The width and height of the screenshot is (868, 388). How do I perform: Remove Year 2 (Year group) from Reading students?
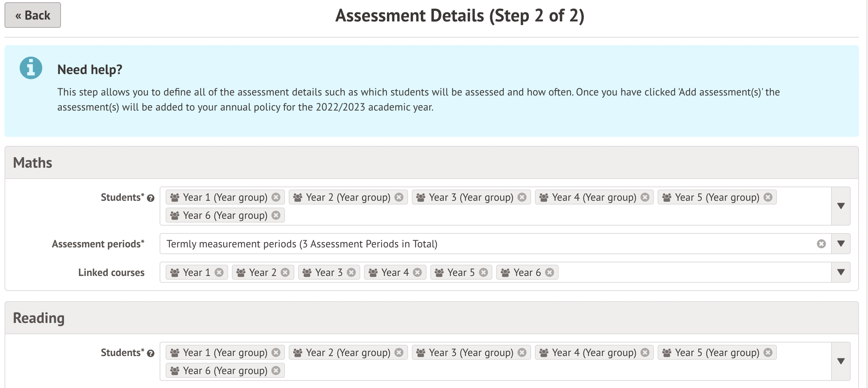tap(399, 353)
